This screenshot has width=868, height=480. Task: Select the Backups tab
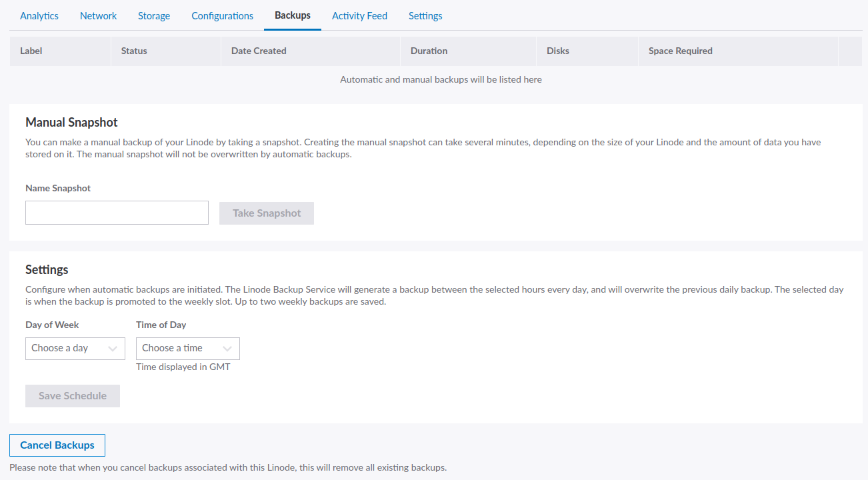pos(292,15)
